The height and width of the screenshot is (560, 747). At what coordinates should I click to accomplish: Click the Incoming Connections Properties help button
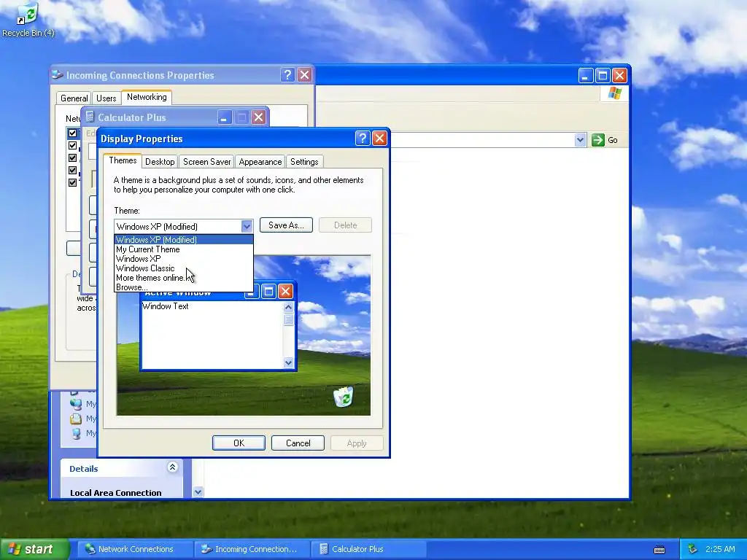tap(287, 75)
